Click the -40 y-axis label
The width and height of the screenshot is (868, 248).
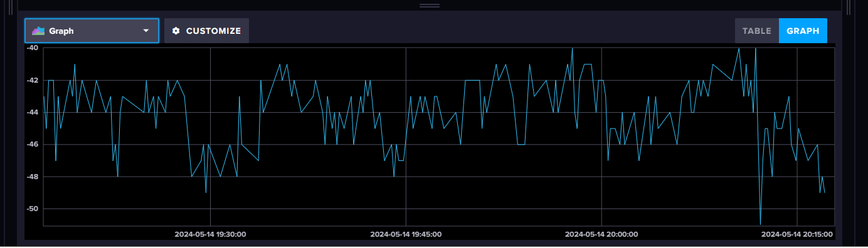33,48
